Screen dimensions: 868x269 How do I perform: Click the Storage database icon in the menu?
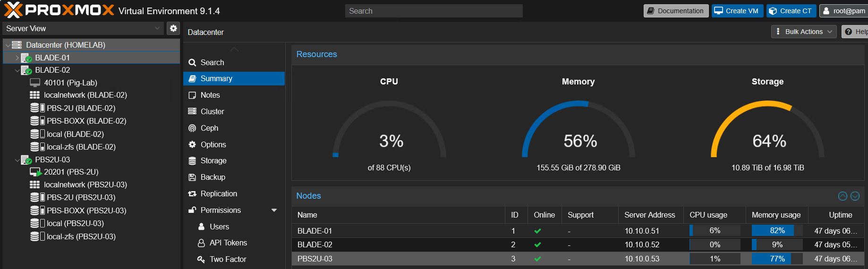tap(192, 160)
